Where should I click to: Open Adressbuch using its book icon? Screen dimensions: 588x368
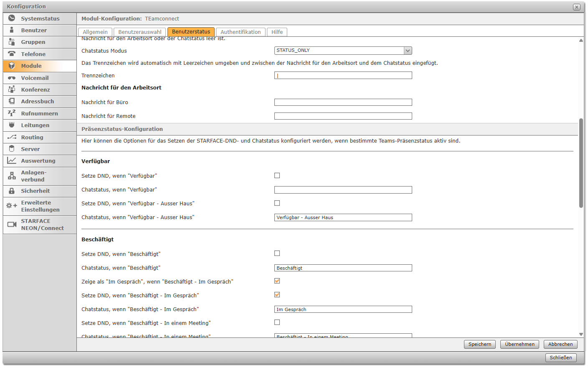pos(12,101)
